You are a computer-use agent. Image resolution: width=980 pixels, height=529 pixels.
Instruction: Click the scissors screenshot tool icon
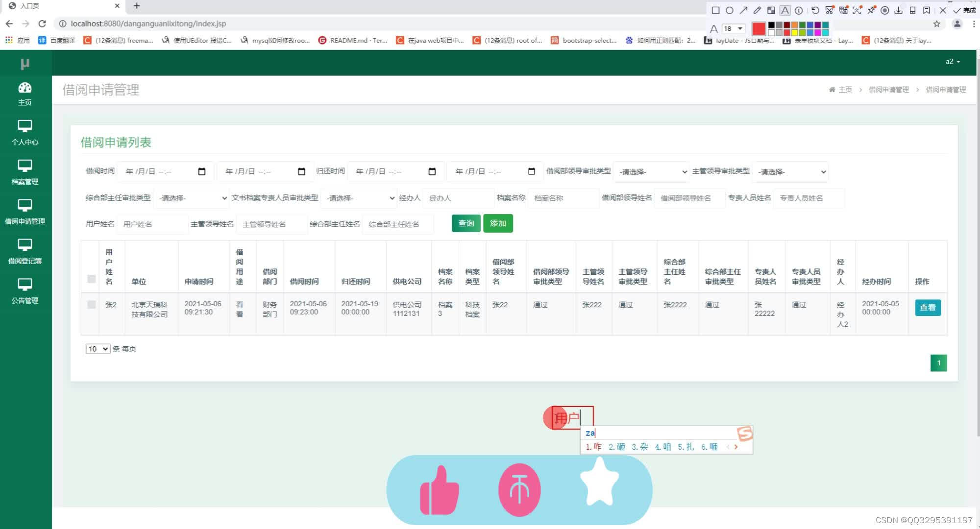click(829, 10)
